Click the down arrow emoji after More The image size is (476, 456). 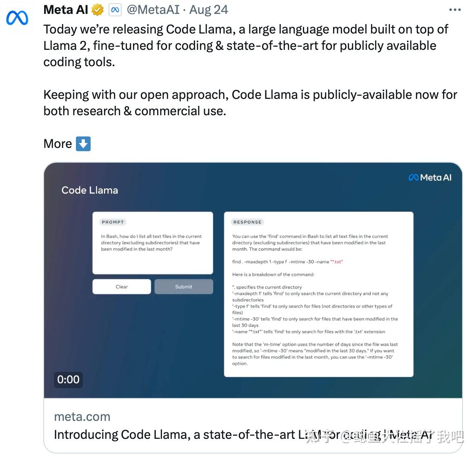pos(83,144)
